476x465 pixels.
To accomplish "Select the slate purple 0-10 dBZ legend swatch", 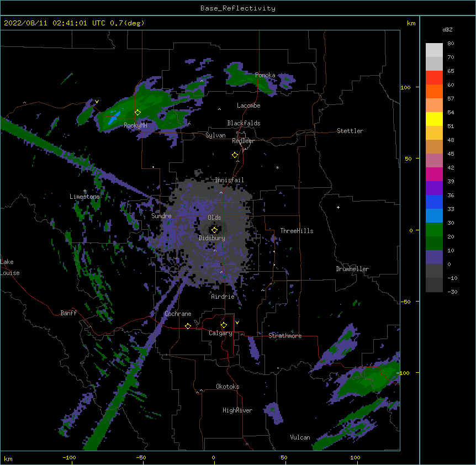I will point(434,257).
